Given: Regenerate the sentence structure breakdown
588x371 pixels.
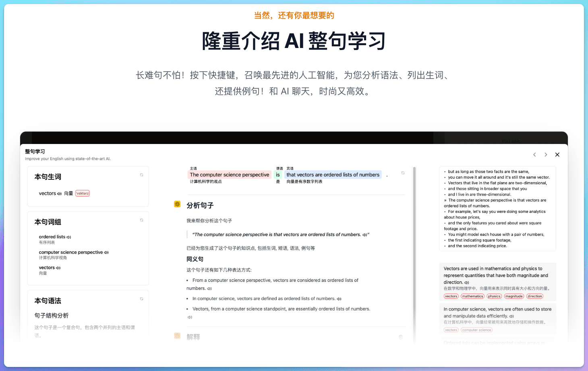Looking at the screenshot, I should [403, 173].
